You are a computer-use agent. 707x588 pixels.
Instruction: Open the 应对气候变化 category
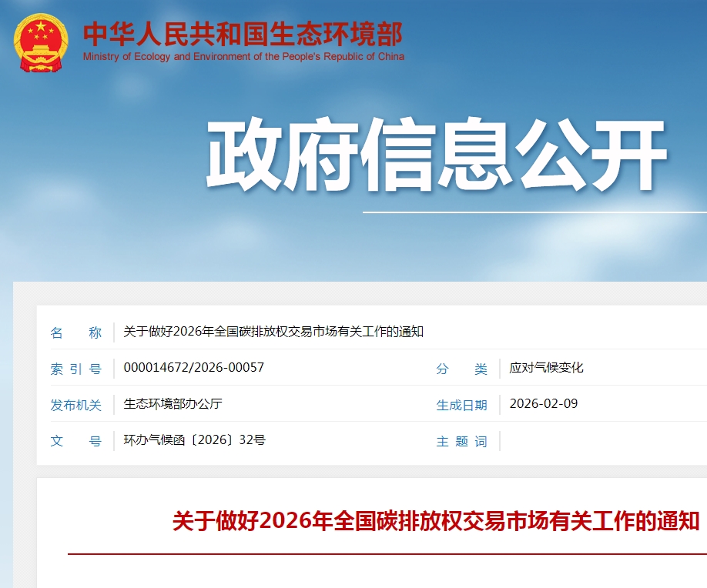[x=546, y=368]
